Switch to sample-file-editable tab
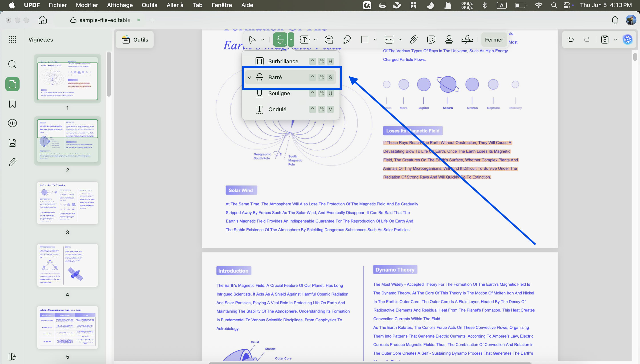 tap(104, 20)
